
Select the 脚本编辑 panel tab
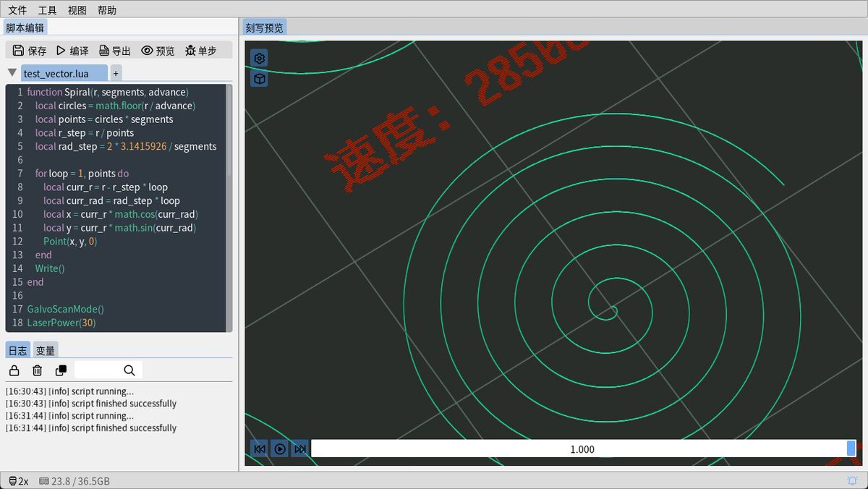coord(25,27)
